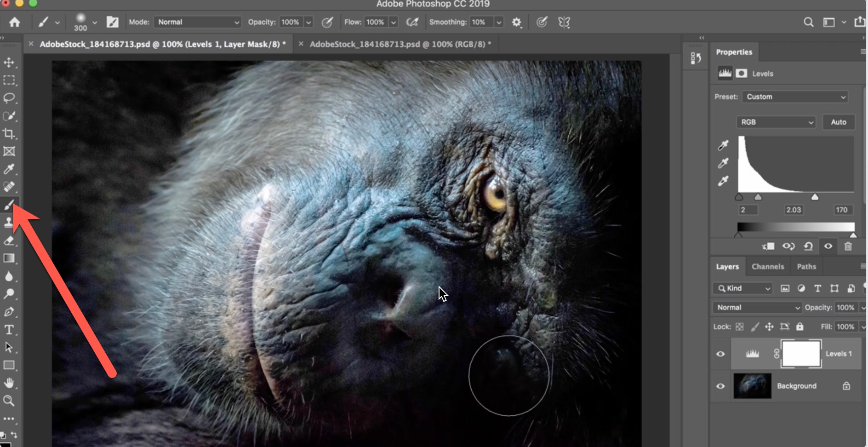Select the Clone Stamp tool
Viewport: 868px width, 447px height.
point(9,223)
